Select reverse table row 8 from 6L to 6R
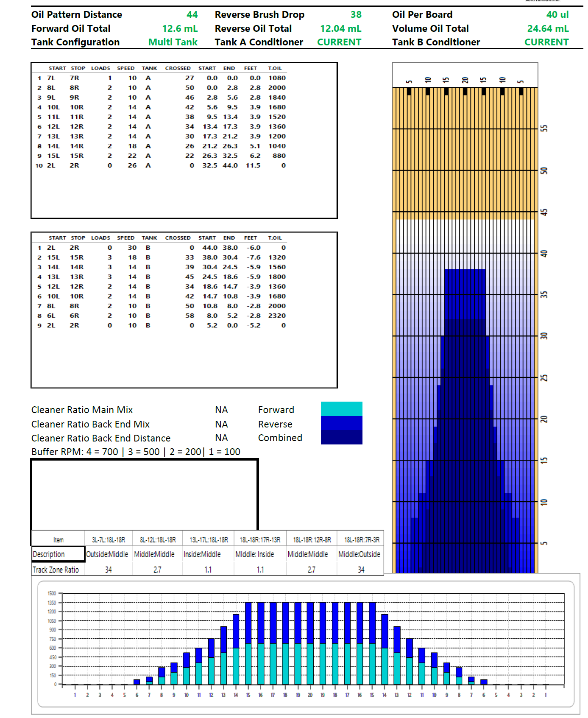The height and width of the screenshot is (718, 588). (x=161, y=316)
